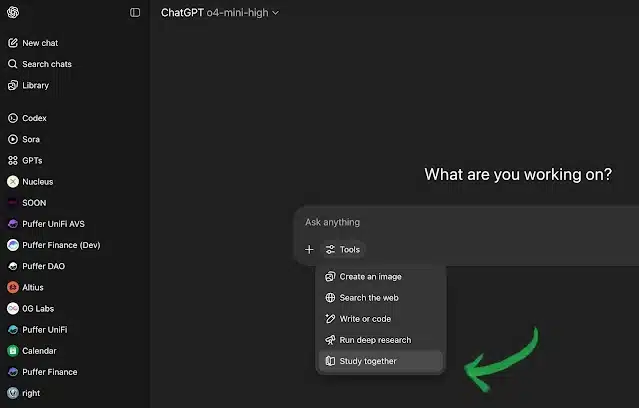Click the Puffer Finance avatar below Calendar
This screenshot has height=408, width=639.
point(13,372)
